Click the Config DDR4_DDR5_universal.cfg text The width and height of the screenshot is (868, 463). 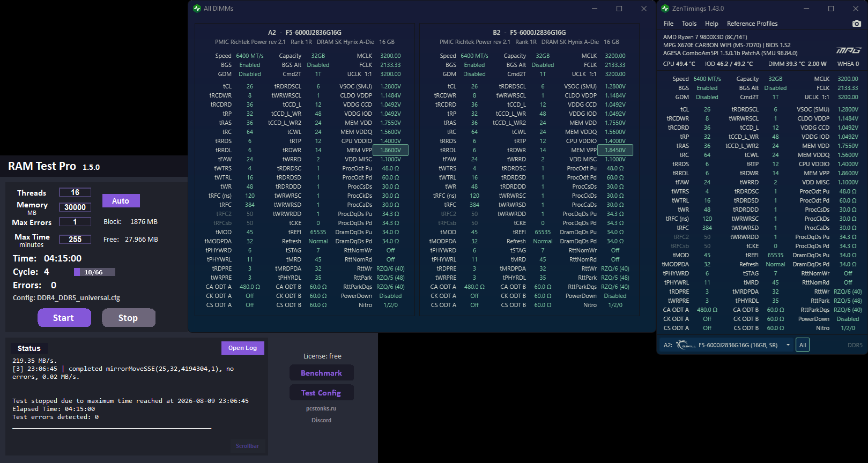click(x=66, y=298)
